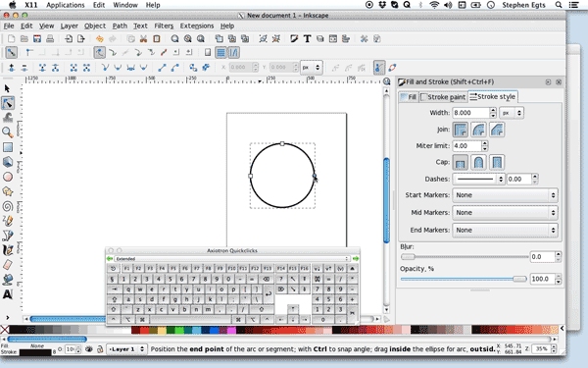Viewport: 588px width, 368px height.
Task: Click the Stephen Egts user menu
Action: 524,5
